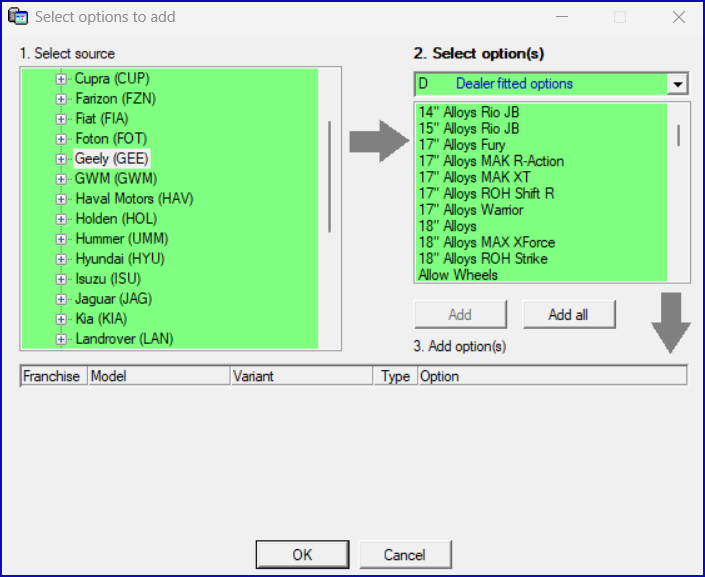The height and width of the screenshot is (577, 705).
Task: Confirm with the OK button
Action: click(303, 555)
